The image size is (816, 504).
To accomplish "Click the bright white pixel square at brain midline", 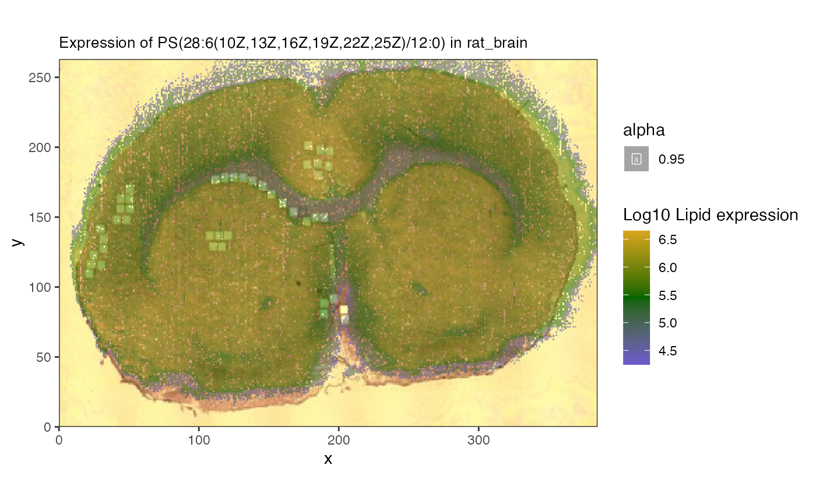I will pos(344,309).
